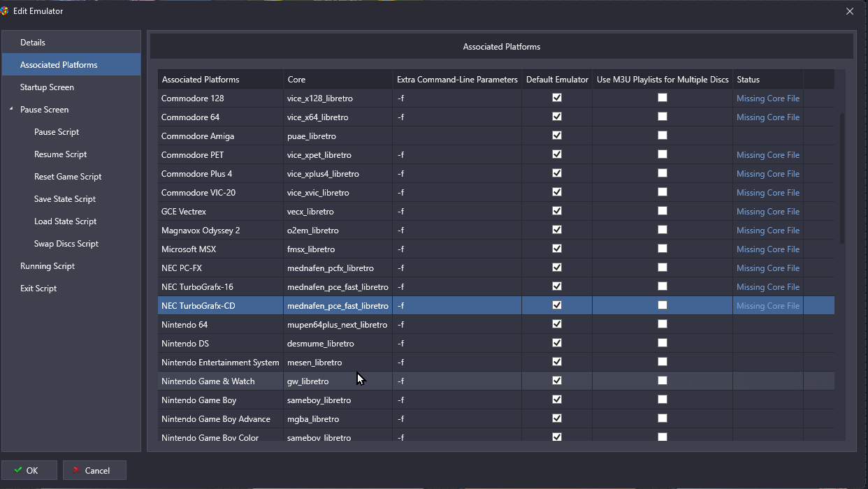Click green checkmark OK button
The width and height of the screenshot is (868, 489).
29,470
